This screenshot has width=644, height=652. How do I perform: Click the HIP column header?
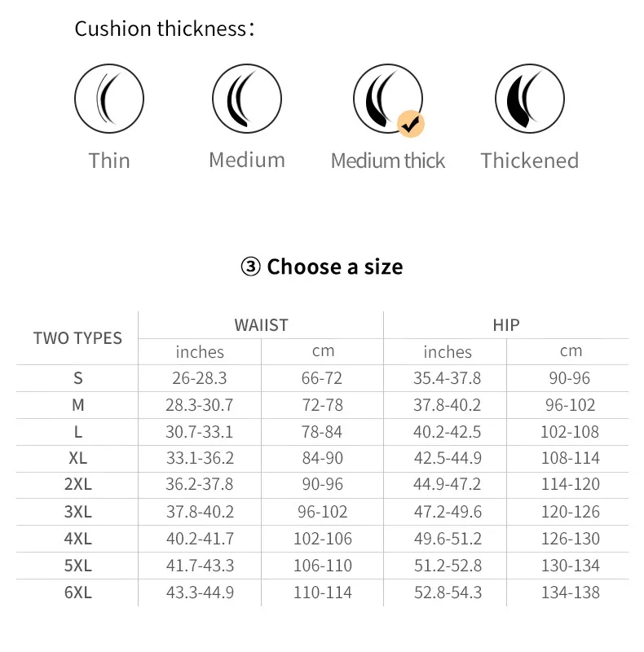505,324
